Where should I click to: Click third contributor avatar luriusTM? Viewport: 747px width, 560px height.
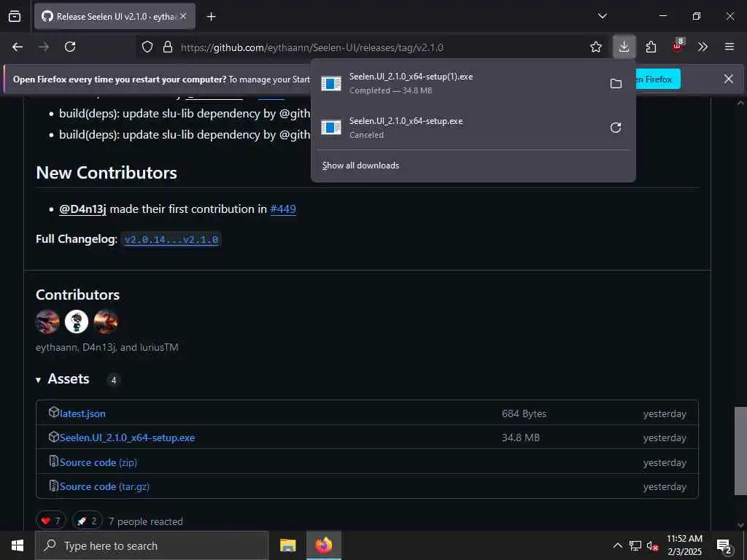pos(106,322)
